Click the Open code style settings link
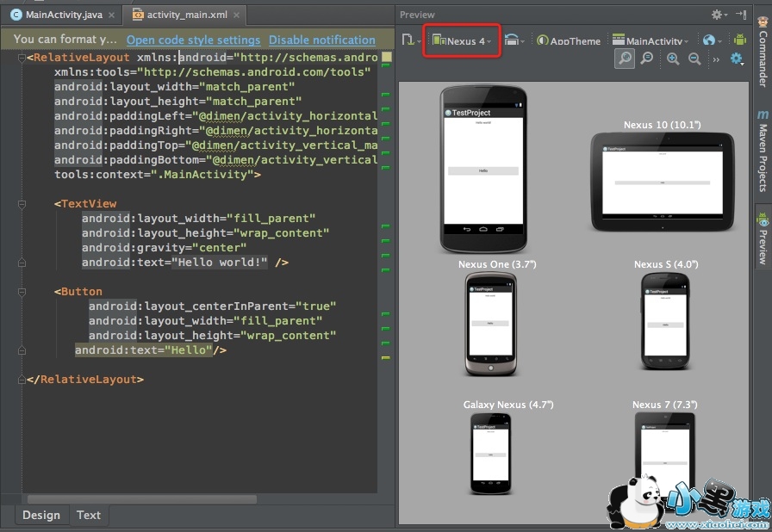 pyautogui.click(x=193, y=40)
